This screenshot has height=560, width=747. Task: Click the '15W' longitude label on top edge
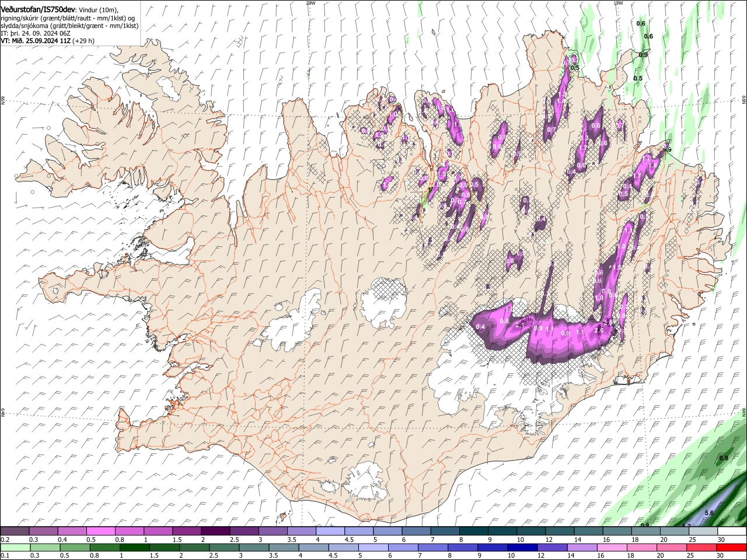(x=619, y=3)
